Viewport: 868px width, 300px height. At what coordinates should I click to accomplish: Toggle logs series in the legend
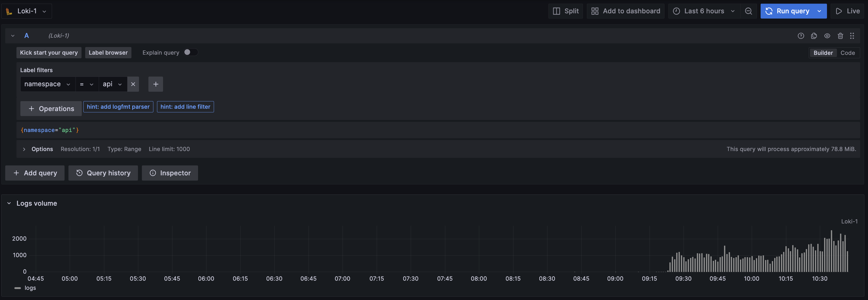[30, 288]
